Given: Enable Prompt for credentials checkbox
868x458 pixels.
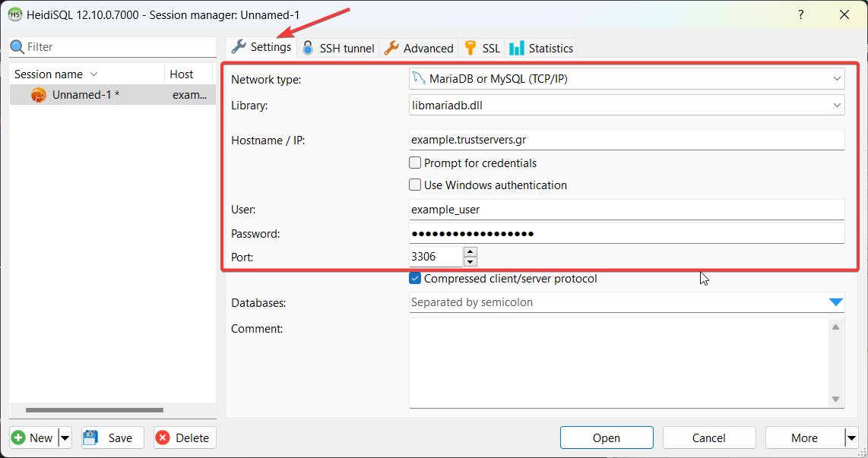Looking at the screenshot, I should click(415, 163).
